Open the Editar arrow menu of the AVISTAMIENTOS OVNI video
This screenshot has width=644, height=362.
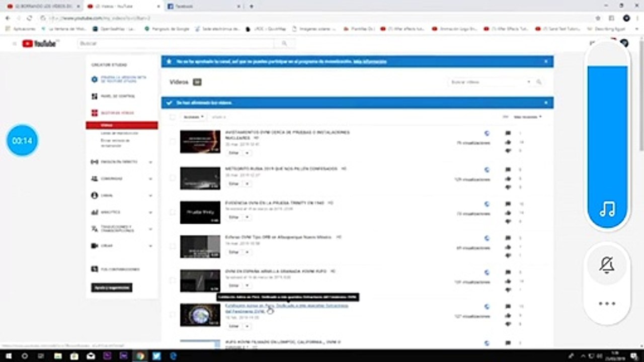pos(247,153)
